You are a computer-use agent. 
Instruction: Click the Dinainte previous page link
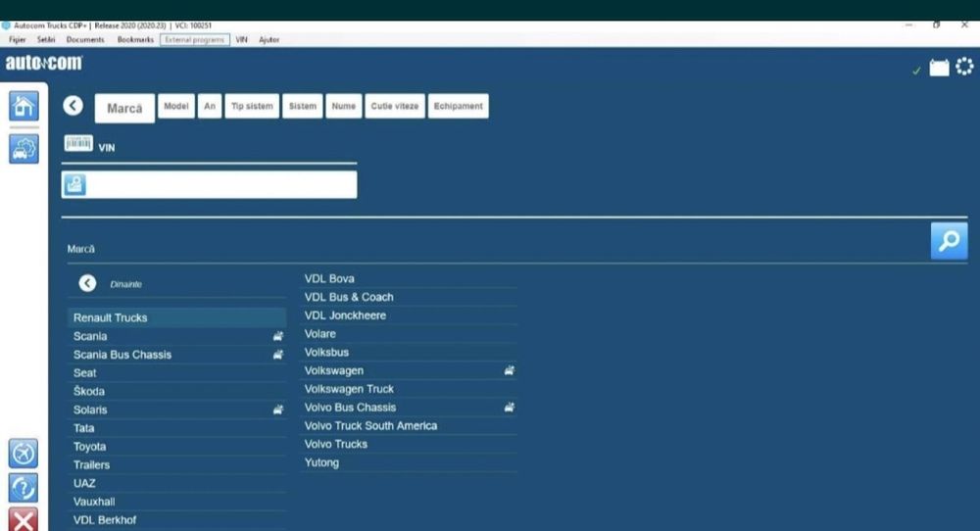pos(125,284)
